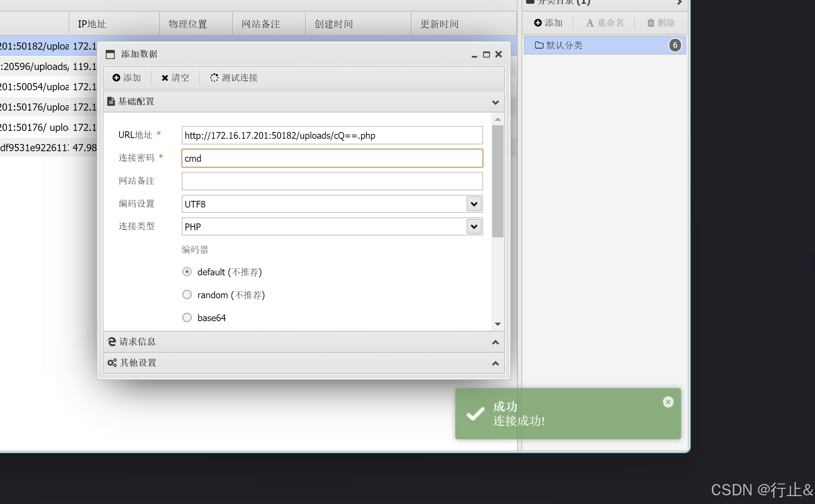Collapse the 基础配置 section header

point(495,102)
